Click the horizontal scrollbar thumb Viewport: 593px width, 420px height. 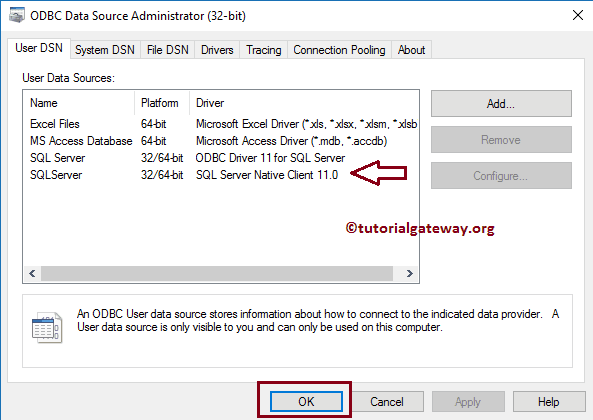(x=217, y=273)
